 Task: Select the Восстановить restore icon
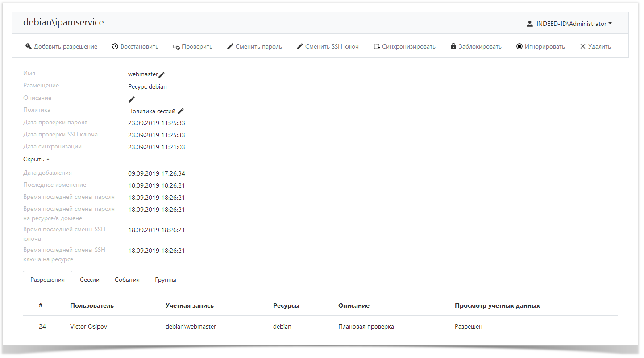tap(116, 46)
